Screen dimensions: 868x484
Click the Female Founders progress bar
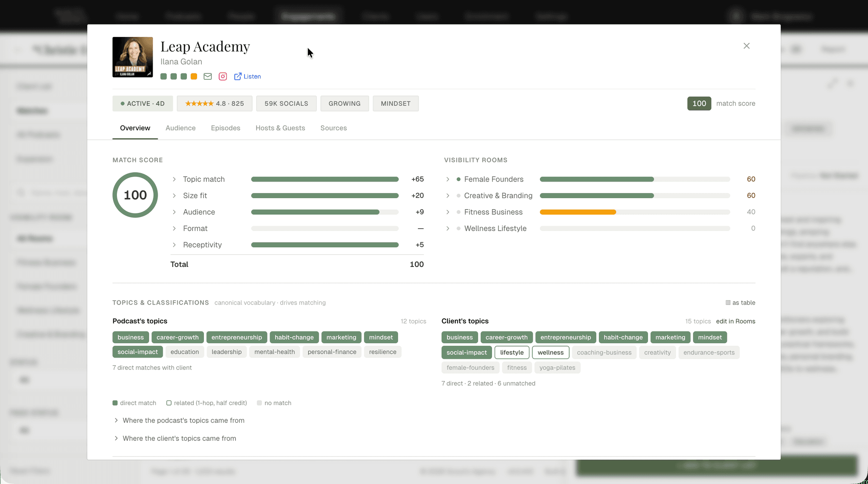coord(635,179)
